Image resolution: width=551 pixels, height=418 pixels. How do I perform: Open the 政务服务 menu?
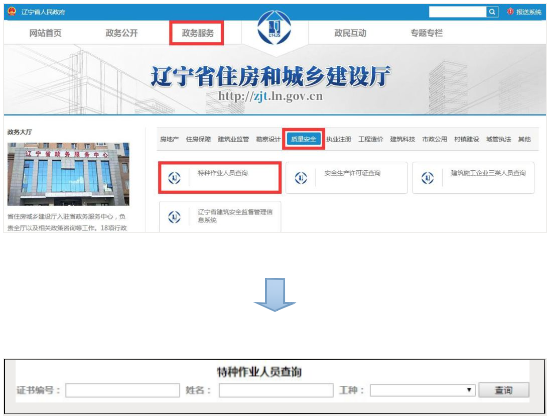(197, 33)
